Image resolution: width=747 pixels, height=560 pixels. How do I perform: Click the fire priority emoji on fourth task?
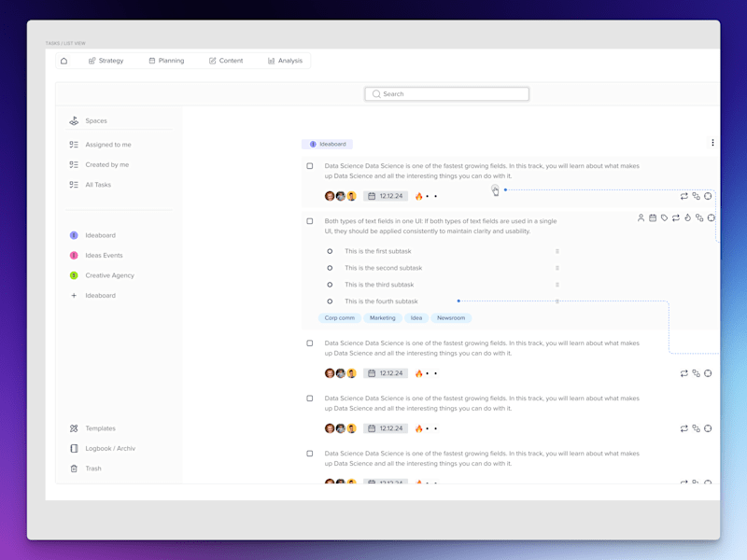coord(418,428)
